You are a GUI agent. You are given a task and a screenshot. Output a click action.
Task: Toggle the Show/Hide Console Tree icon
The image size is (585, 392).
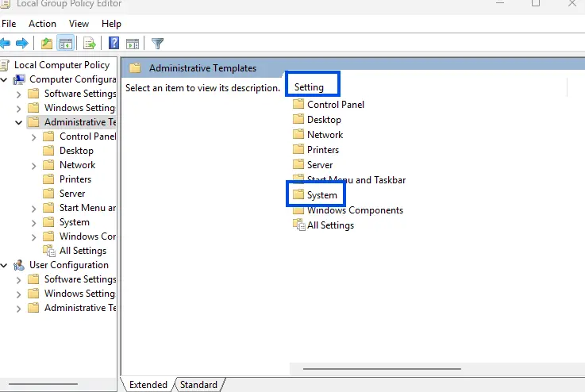tap(66, 44)
